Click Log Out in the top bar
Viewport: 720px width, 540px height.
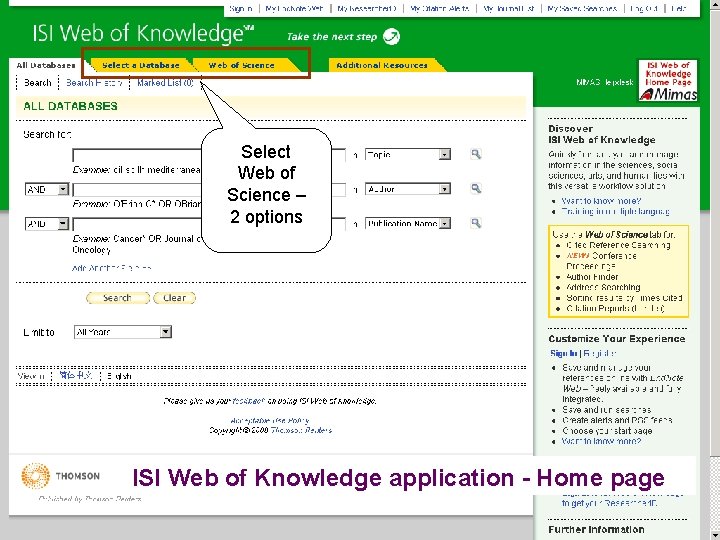pyautogui.click(x=644, y=8)
